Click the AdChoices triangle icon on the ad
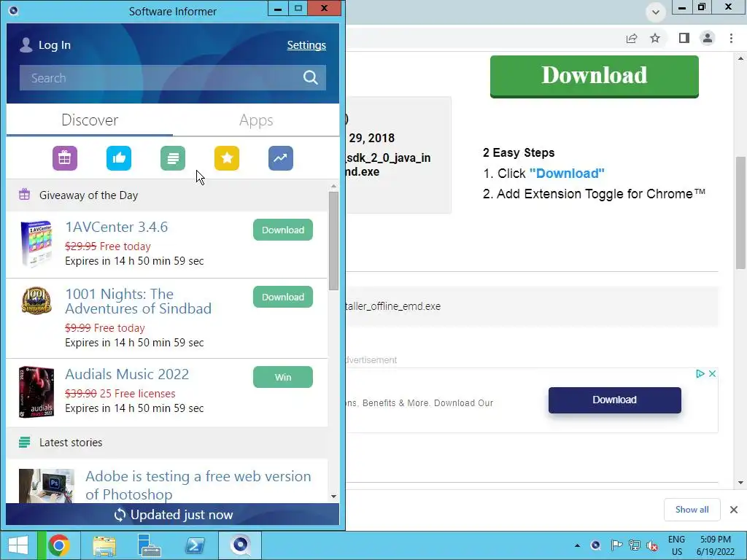Screen dimensions: 747x560 coord(700,374)
